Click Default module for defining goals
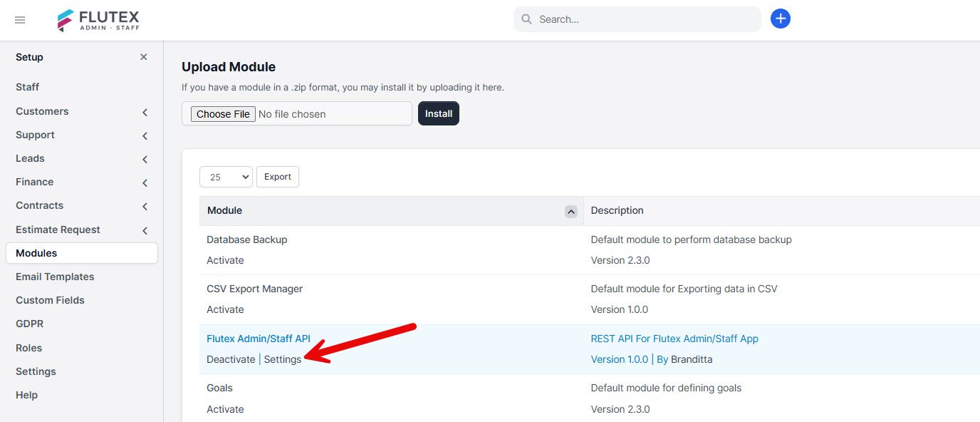 coord(666,388)
